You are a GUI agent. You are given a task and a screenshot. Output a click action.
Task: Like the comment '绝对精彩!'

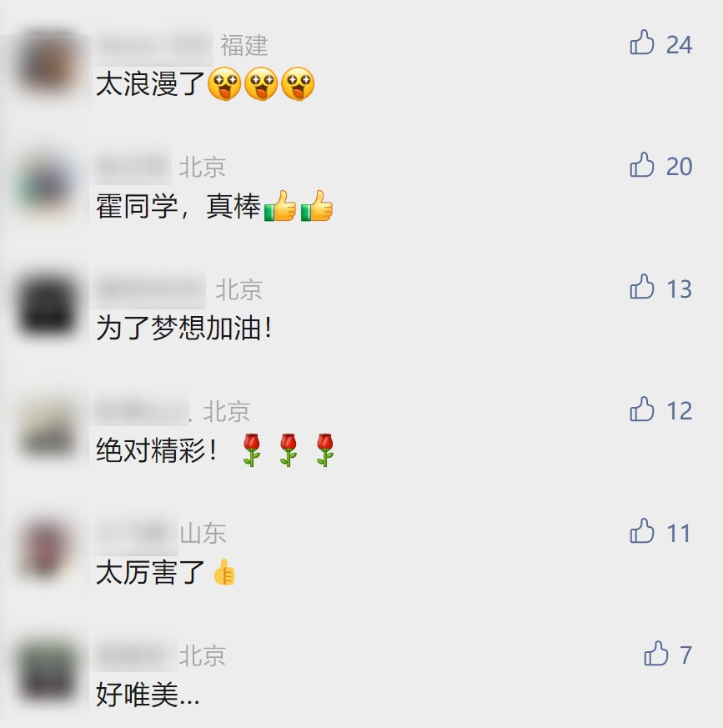click(642, 409)
